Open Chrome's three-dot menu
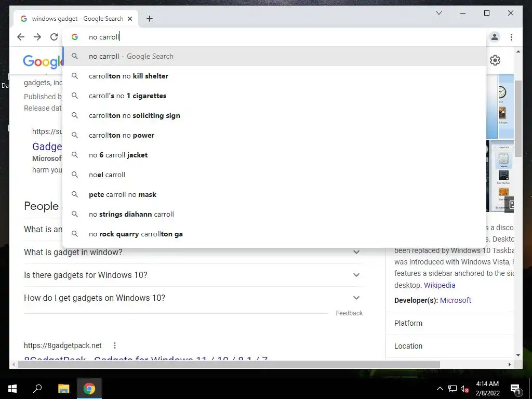The width and height of the screenshot is (532, 399). 511,37
